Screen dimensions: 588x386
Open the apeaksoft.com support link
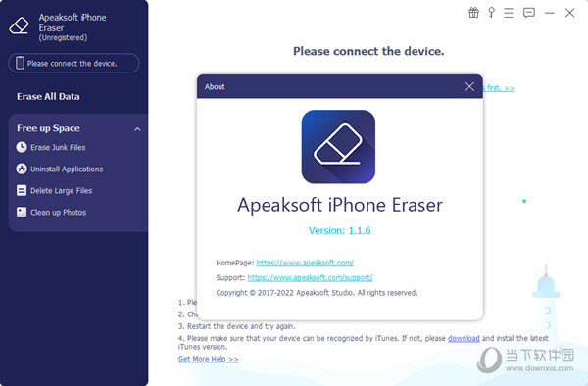coord(310,277)
